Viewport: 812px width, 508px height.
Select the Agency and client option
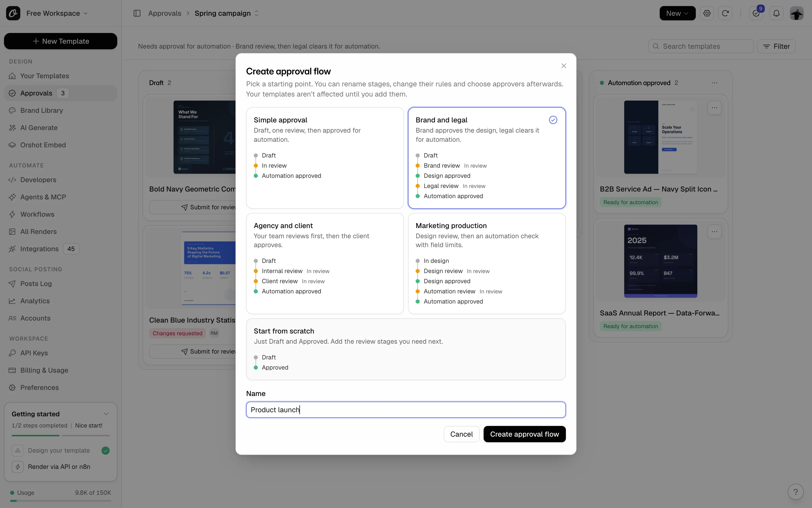coord(325,263)
